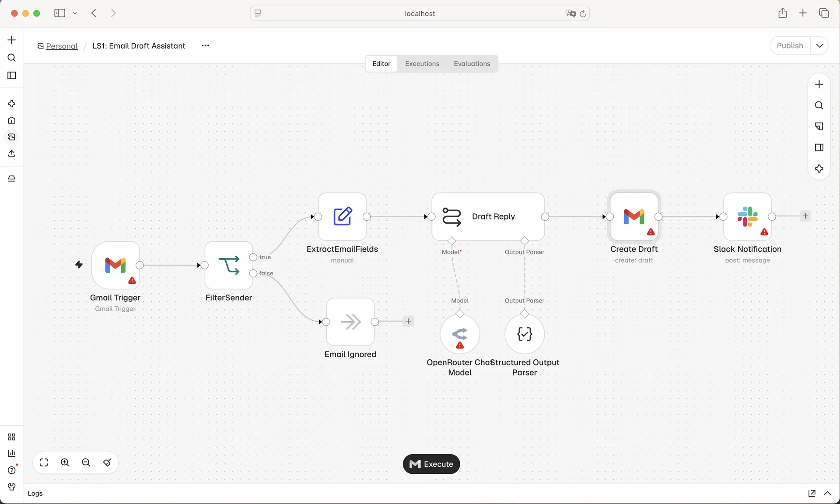Click the tidy up workflow icon

(107, 462)
